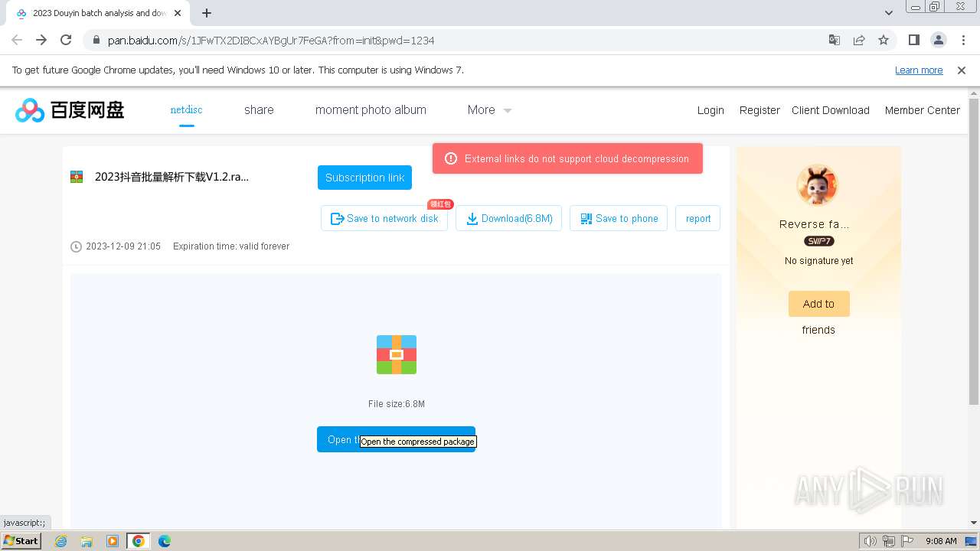
Task: Click Expiration time: valid forever text
Action: click(231, 246)
